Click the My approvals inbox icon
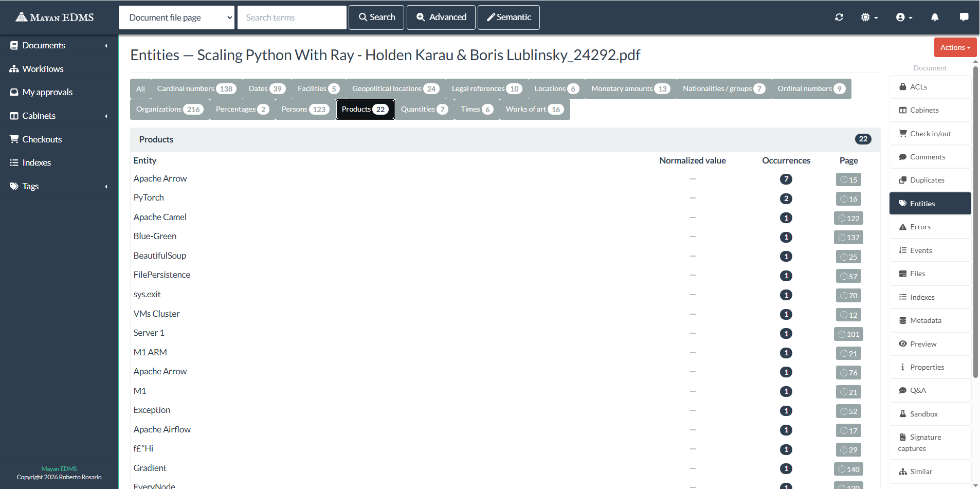This screenshot has height=489, width=980. pyautogui.click(x=14, y=92)
